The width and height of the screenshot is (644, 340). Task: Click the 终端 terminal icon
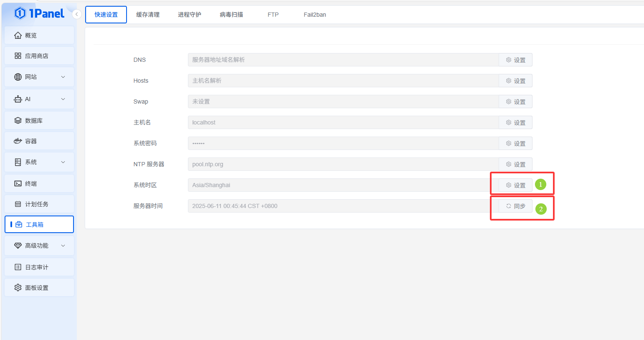18,184
